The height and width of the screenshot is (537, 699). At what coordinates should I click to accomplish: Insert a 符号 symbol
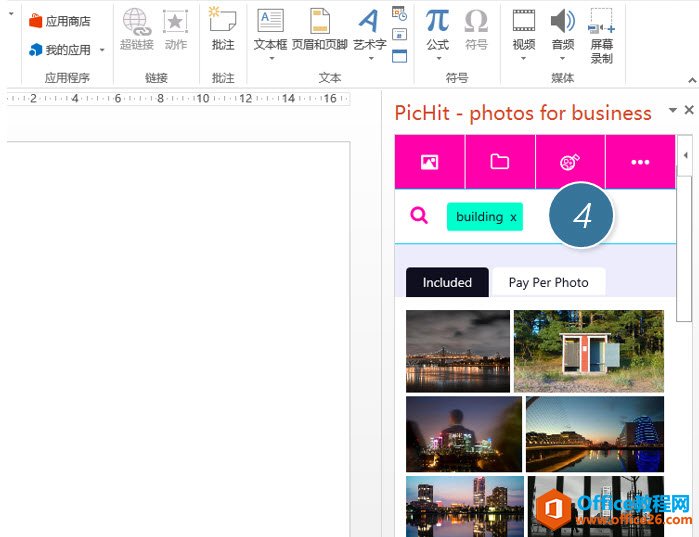click(x=476, y=29)
